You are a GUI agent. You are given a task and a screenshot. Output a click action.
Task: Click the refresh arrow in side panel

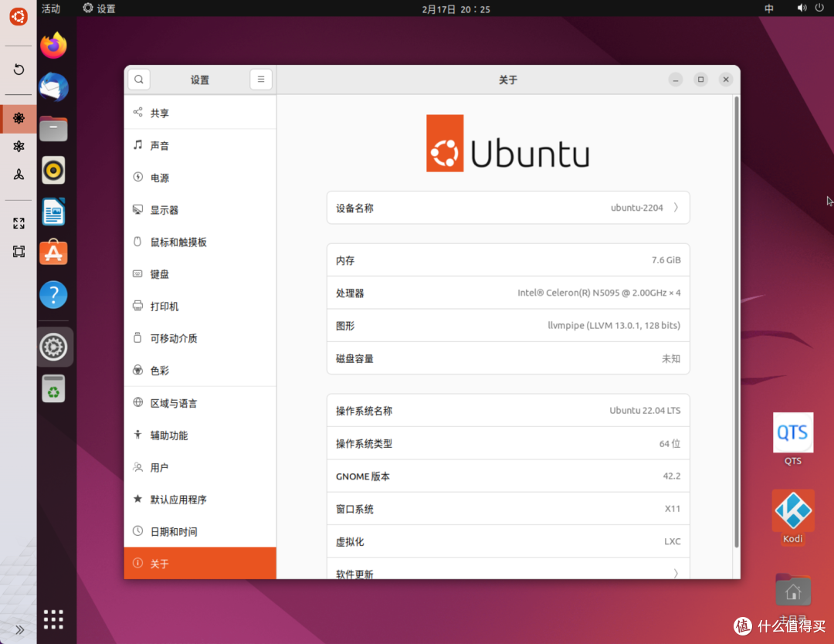(x=19, y=69)
